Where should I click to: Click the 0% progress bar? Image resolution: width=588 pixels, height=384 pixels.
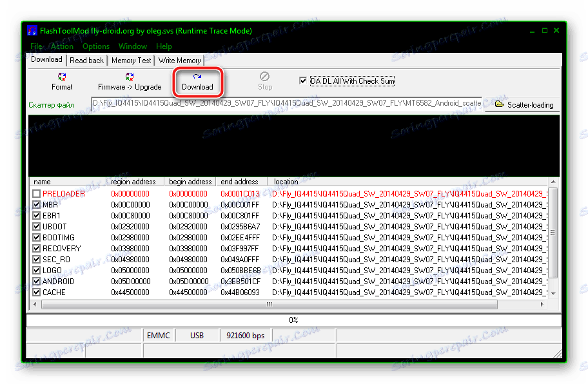pos(294,320)
